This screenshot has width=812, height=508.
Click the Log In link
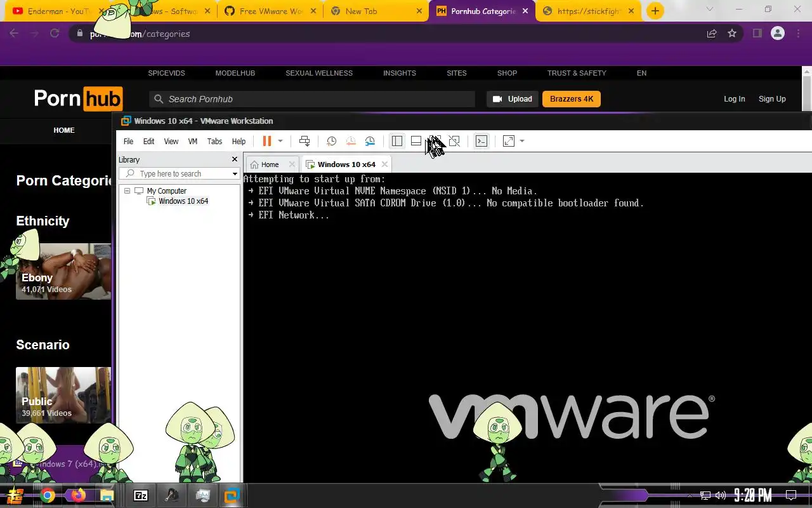coord(735,99)
